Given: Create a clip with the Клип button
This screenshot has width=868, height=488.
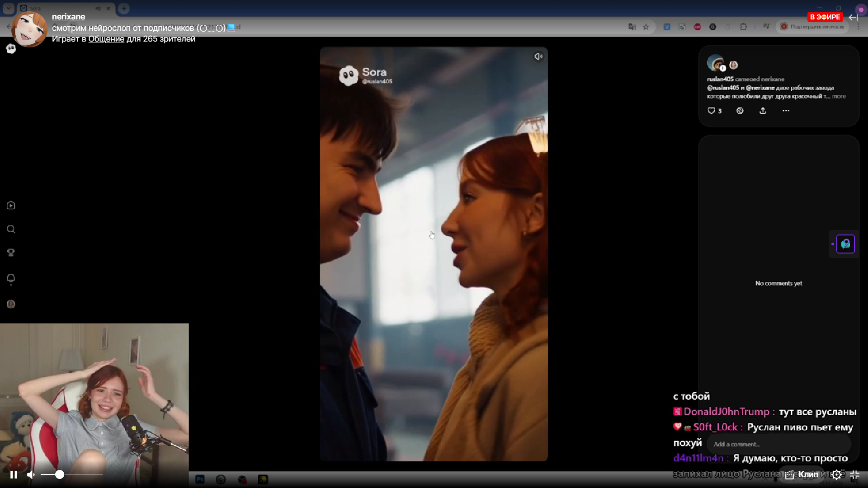Looking at the screenshot, I should 802,474.
